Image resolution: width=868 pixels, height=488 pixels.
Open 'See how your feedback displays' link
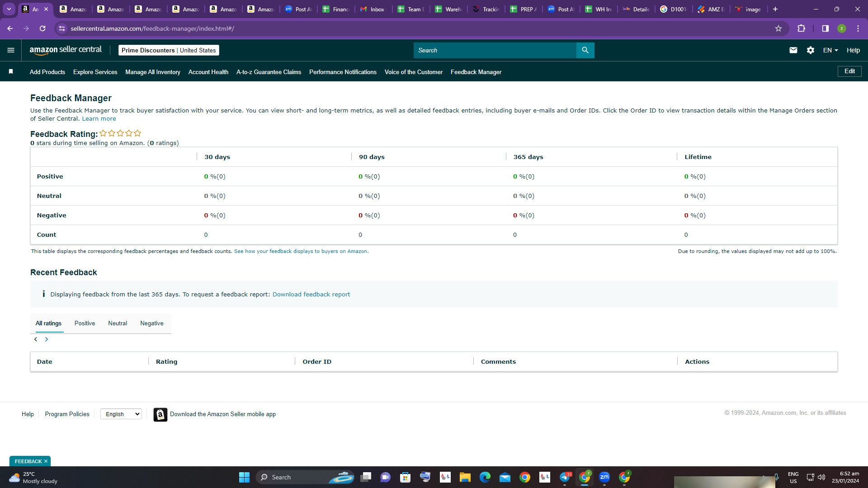[x=302, y=251]
